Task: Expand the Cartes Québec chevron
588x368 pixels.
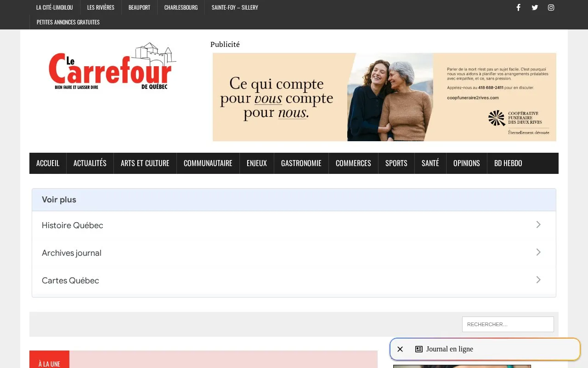Action: 538,280
